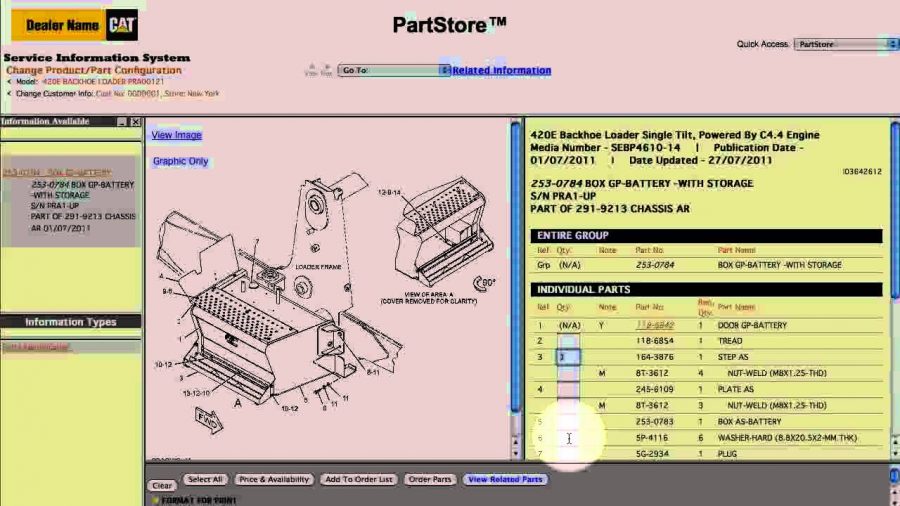Click part number 253-0783
Screen dimensions: 900x506
tap(654, 421)
